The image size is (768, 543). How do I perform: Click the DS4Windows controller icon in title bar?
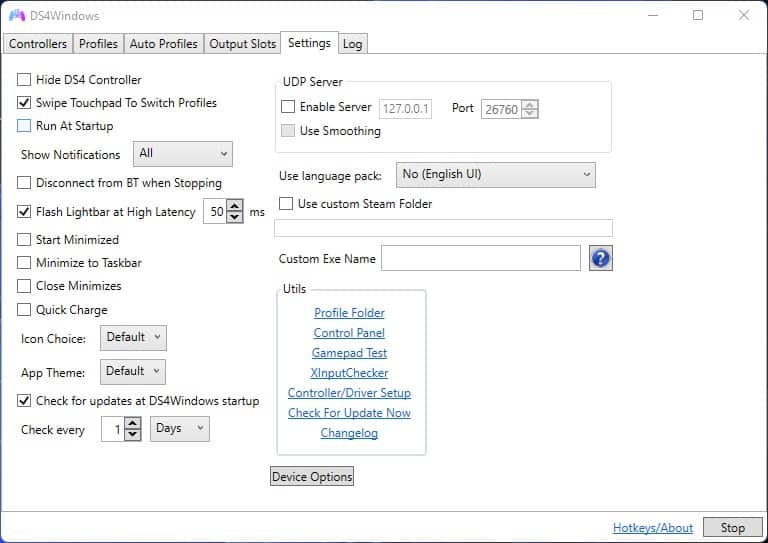(x=17, y=16)
